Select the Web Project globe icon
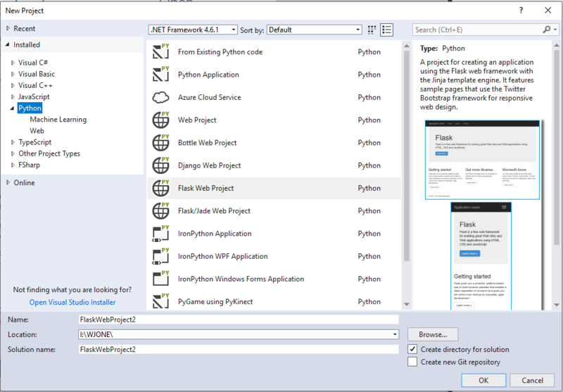Image resolution: width=563 pixels, height=392 pixels. click(x=161, y=120)
